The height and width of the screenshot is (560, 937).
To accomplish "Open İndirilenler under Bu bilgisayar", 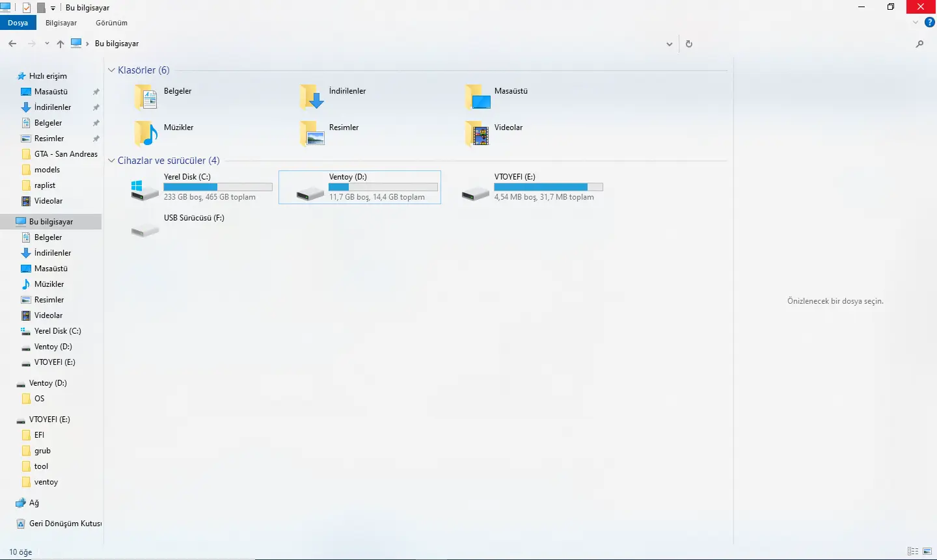I will click(46, 253).
